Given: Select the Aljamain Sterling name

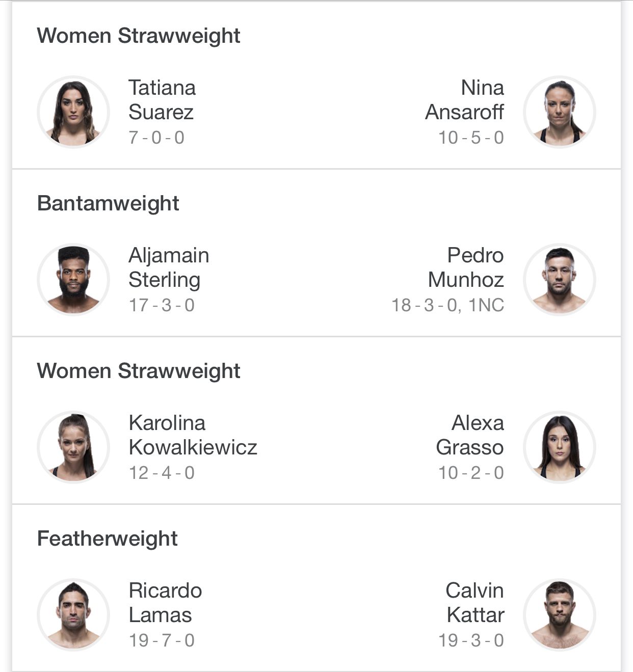Looking at the screenshot, I should [168, 267].
